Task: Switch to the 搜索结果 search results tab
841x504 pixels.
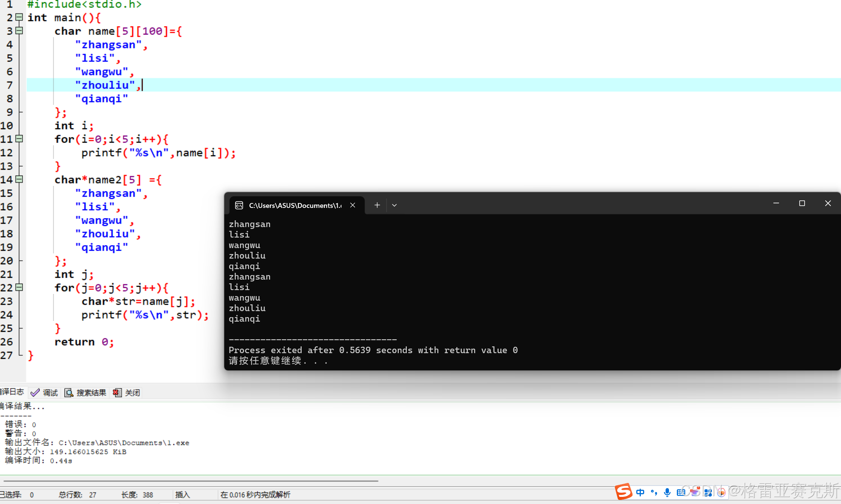Action: pos(86,393)
